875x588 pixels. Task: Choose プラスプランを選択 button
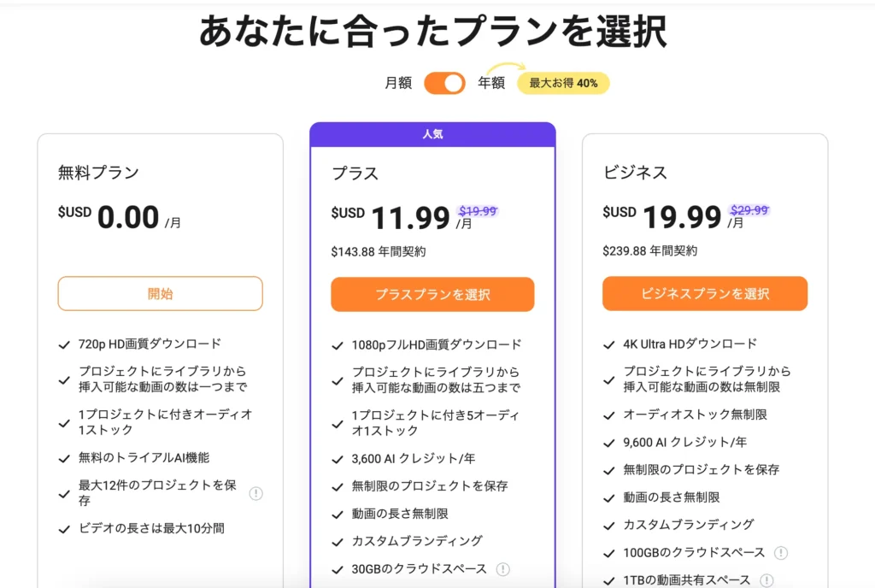pos(432,295)
